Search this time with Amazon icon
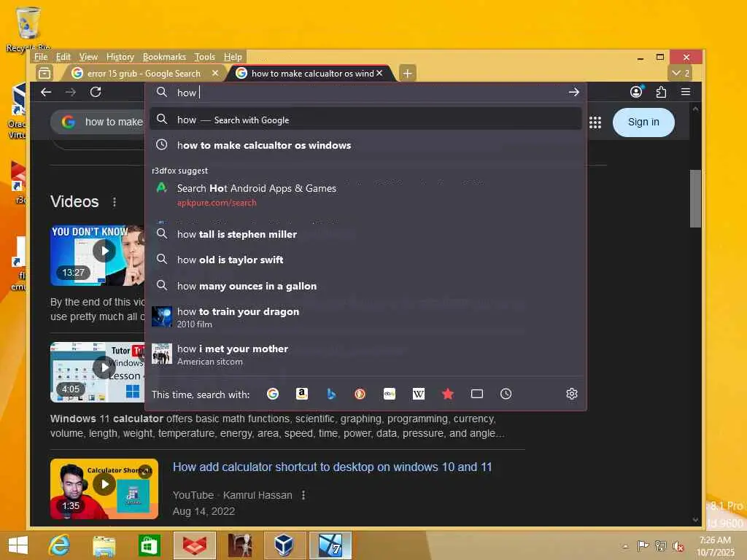Viewport: 747px width, 560px height. pos(301,394)
